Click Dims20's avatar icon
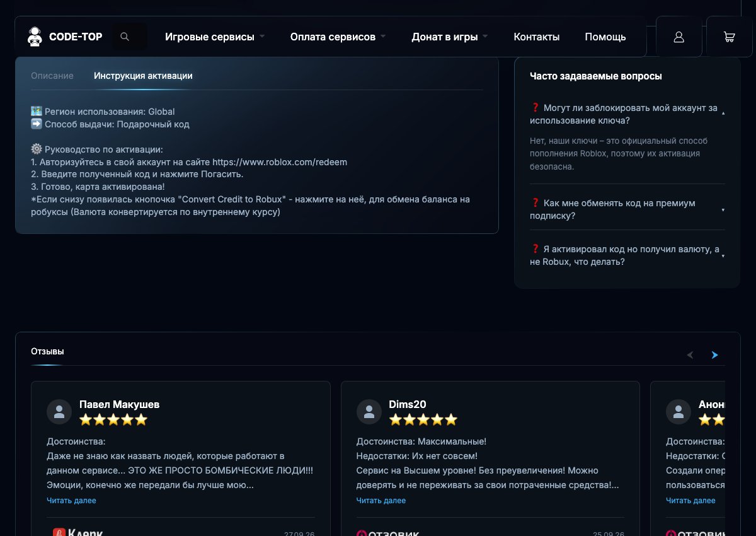This screenshot has height=536, width=756. pos(369,412)
